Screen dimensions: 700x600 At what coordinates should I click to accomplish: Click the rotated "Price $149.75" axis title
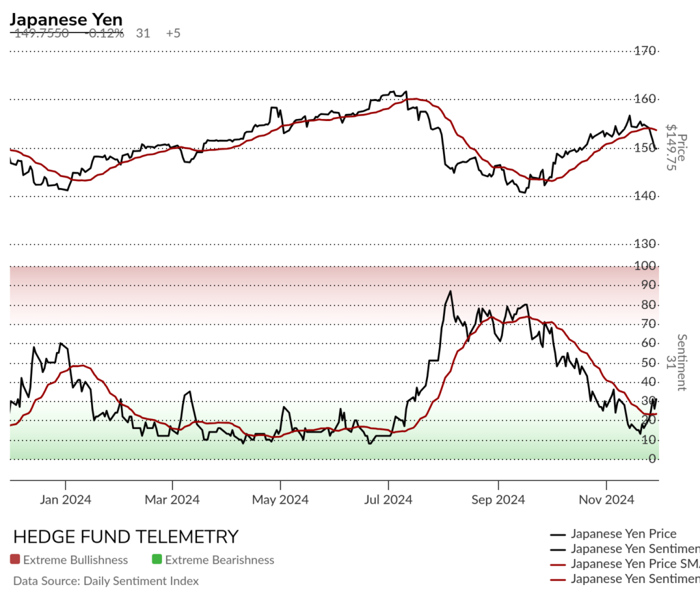tap(676, 148)
